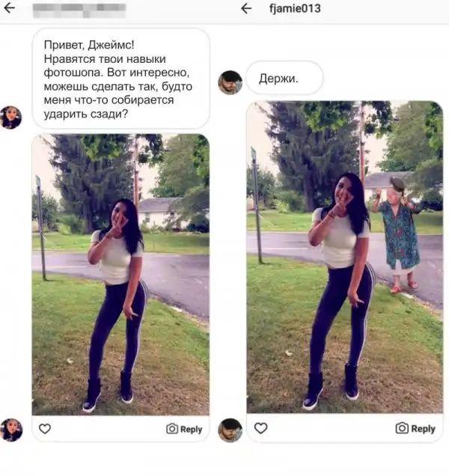The height and width of the screenshot is (476, 449).
Task: Open woman's avatar at bottom left
Action: 11,430
